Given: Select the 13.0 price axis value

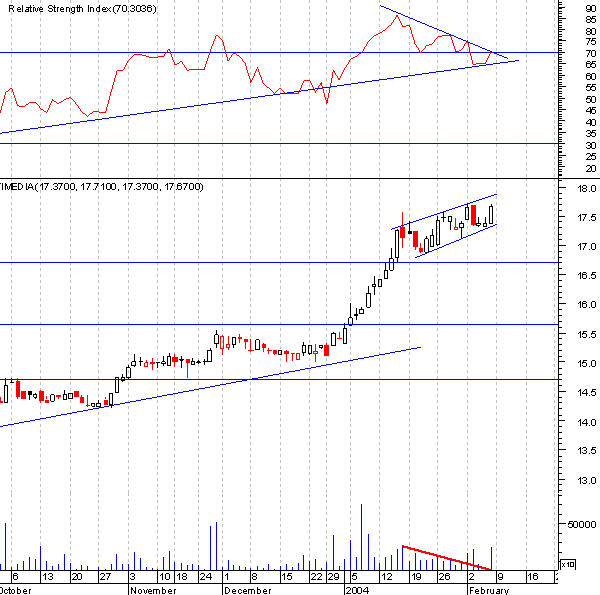Looking at the screenshot, I should pos(587,481).
